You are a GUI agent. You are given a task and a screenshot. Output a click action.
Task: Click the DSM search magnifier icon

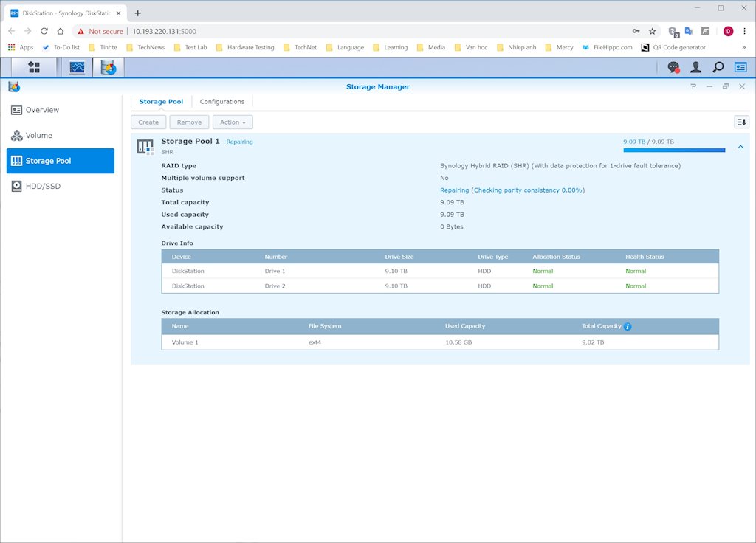pyautogui.click(x=718, y=67)
